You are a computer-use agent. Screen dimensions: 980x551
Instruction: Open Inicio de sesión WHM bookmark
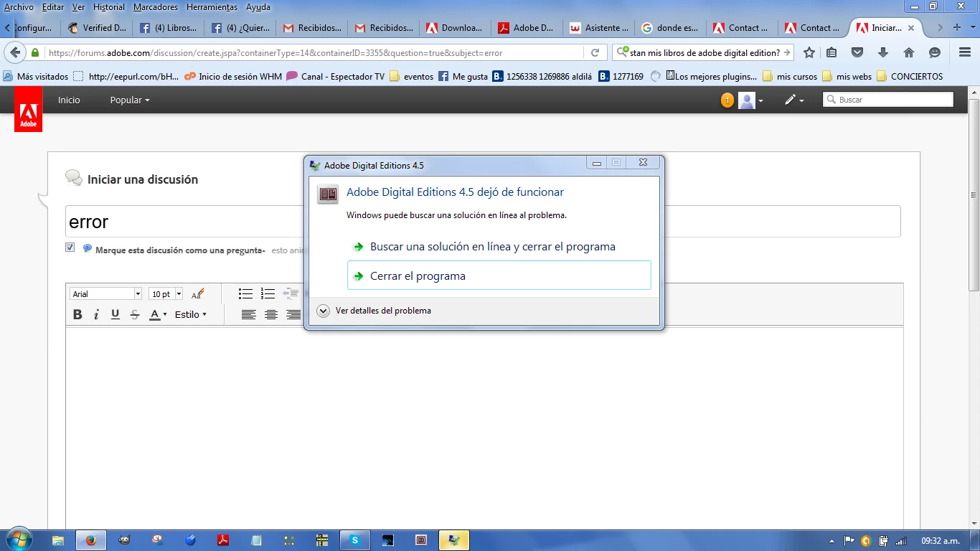click(x=233, y=76)
